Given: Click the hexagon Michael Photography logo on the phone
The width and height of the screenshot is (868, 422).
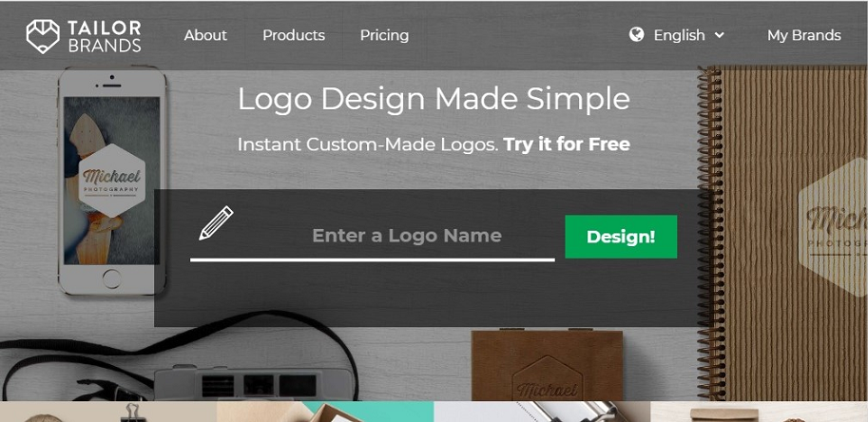Looking at the screenshot, I should 111,181.
